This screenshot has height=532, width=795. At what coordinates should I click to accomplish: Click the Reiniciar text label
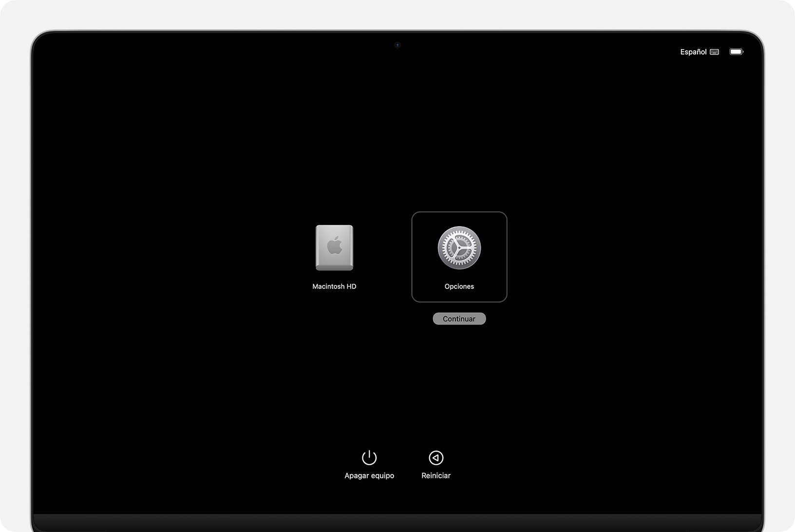pos(436,475)
